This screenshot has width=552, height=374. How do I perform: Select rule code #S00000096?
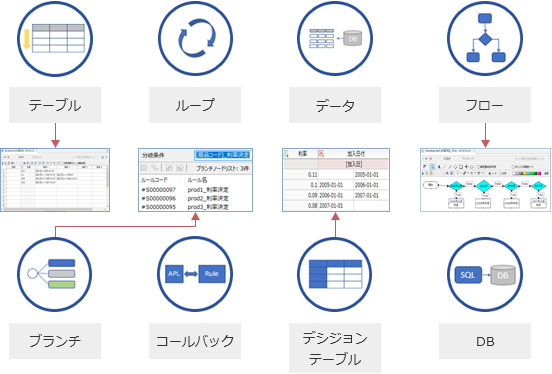coord(158,198)
